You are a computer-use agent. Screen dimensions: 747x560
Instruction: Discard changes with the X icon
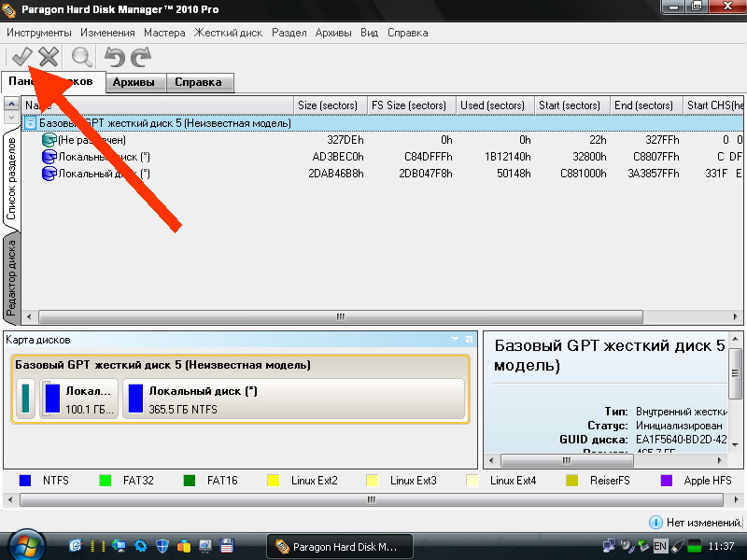click(48, 57)
